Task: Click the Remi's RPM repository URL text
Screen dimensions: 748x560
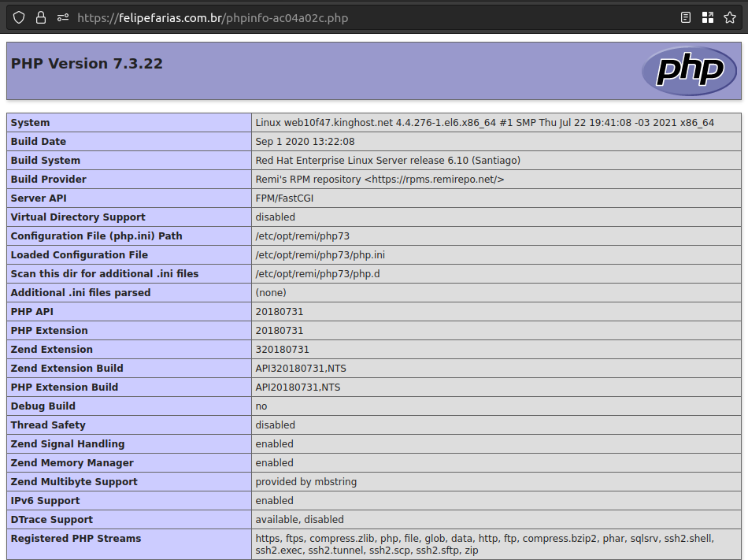Action: click(x=434, y=180)
